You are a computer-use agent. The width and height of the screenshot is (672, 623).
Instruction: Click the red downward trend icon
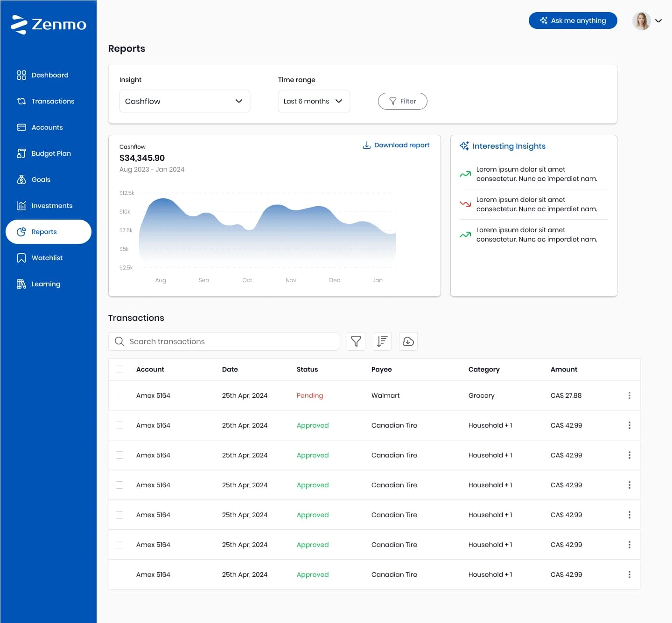click(465, 204)
